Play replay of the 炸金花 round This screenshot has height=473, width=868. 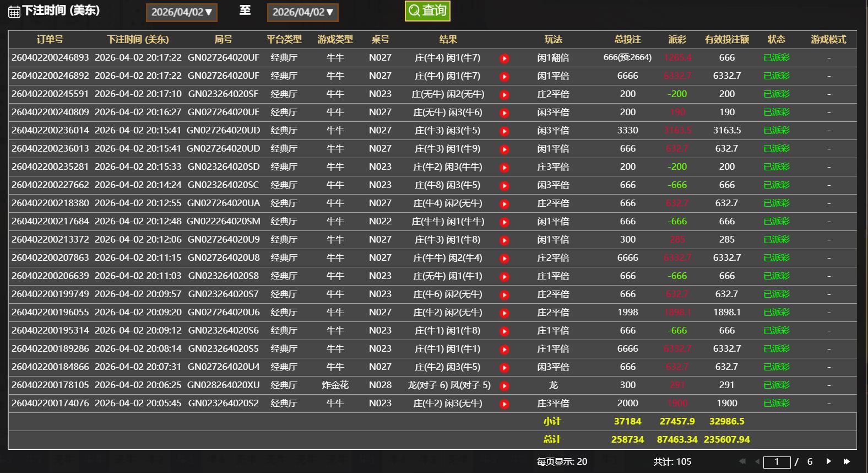[504, 386]
